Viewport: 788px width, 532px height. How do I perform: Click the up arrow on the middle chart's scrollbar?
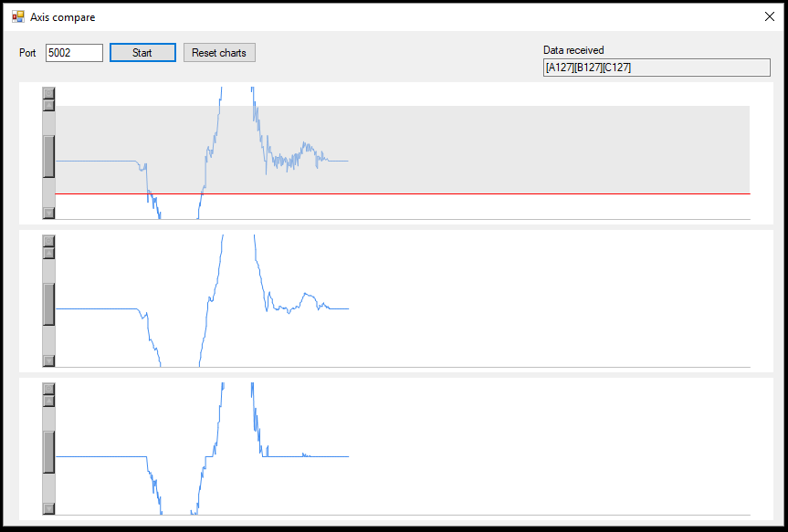[x=48, y=253]
